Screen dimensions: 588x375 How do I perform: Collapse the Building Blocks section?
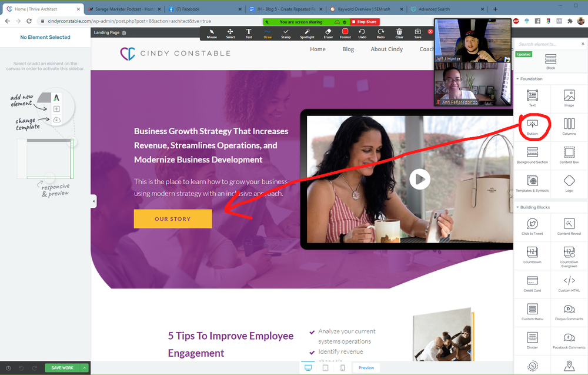[x=533, y=207]
